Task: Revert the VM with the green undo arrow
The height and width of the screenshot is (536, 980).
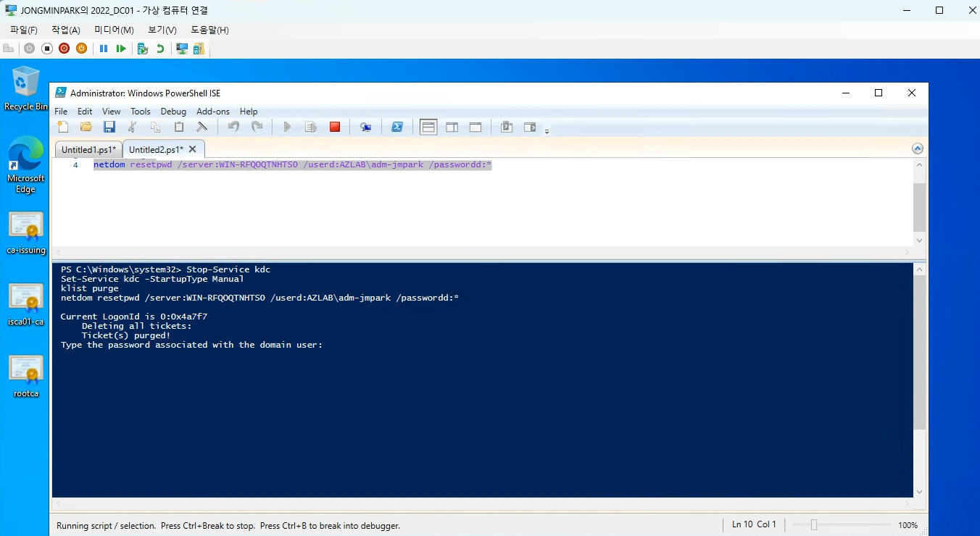Action: click(x=159, y=49)
